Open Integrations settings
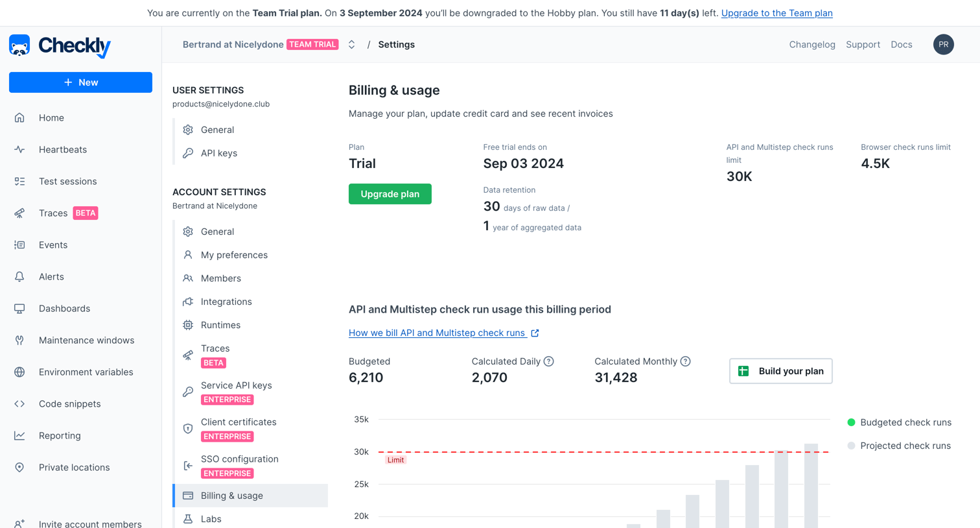The width and height of the screenshot is (980, 528). point(226,302)
